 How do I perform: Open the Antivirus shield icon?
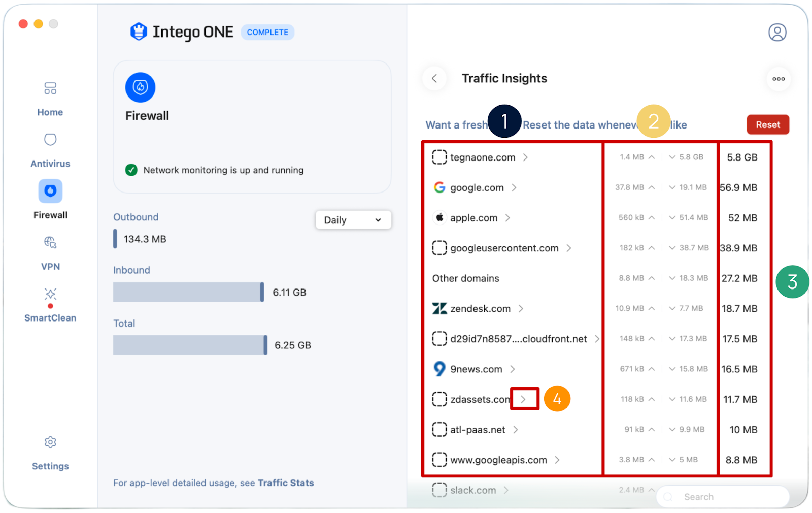tap(50, 140)
